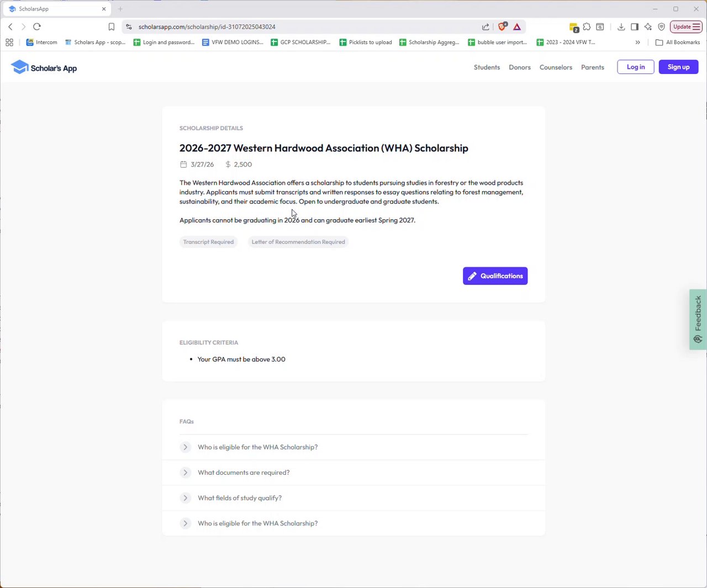Open the "Scholarship Aggreg..." bookmark
The height and width of the screenshot is (588, 707).
(x=429, y=42)
